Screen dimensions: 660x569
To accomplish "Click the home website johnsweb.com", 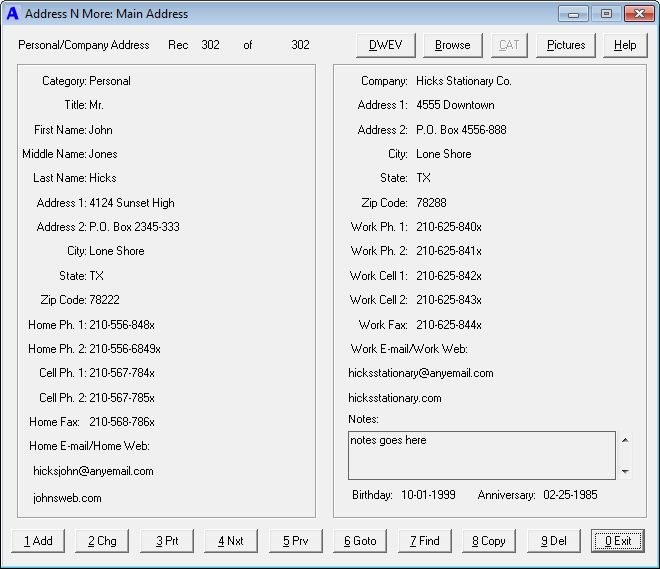I will 67,497.
